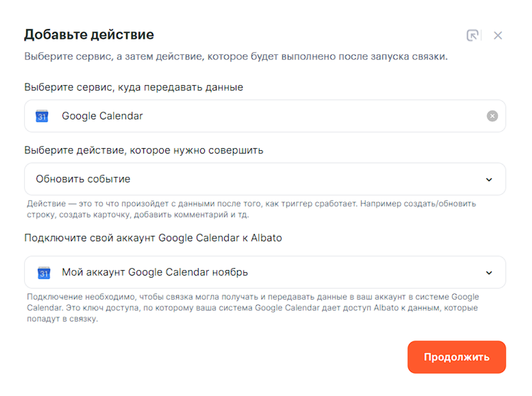Click empty area inside the account field

[360, 272]
